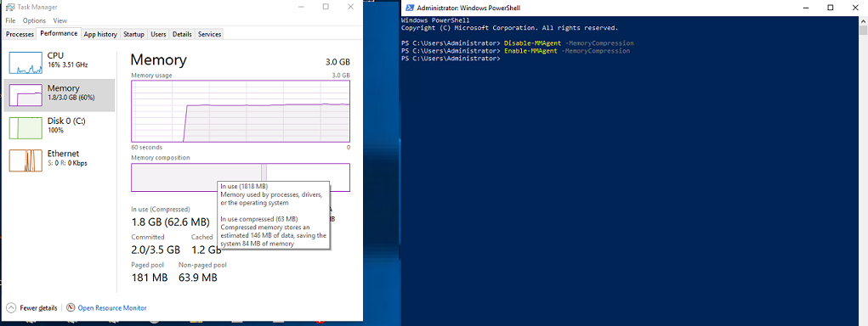Image resolution: width=868 pixels, height=326 pixels.
Task: Open the File menu in Task Manager
Action: pos(9,20)
